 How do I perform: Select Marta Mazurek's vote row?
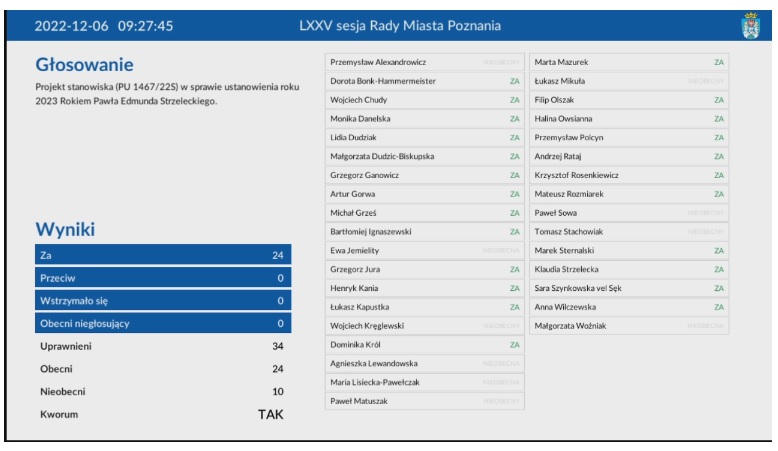pyautogui.click(x=629, y=62)
